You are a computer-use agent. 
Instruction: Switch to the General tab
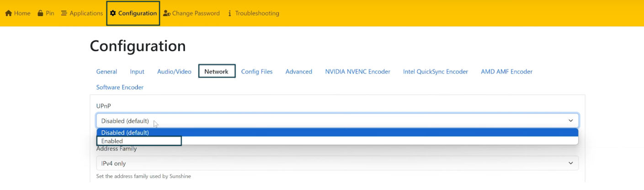pyautogui.click(x=106, y=72)
